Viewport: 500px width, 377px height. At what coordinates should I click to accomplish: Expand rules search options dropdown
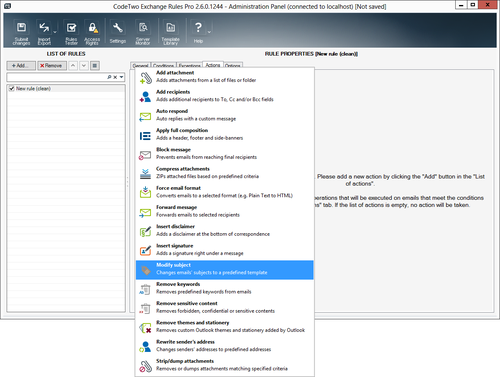point(121,77)
